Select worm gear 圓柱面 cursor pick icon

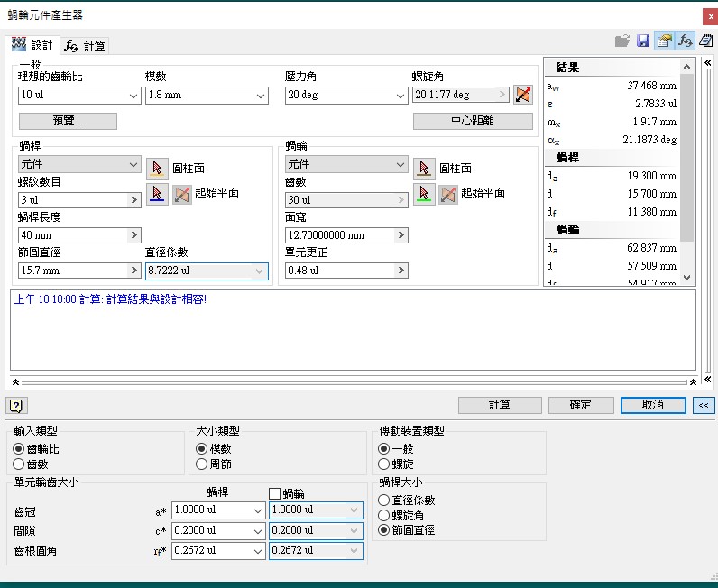[x=424, y=168]
